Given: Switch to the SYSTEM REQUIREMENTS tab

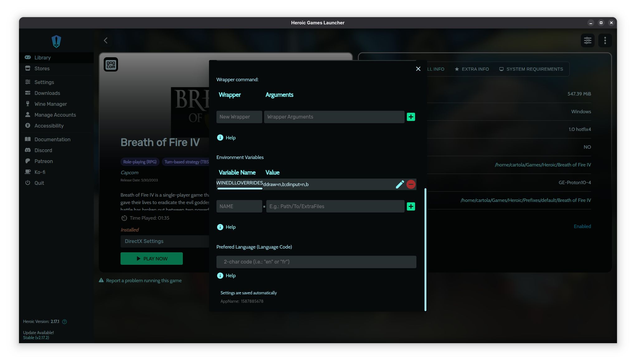Looking at the screenshot, I should [531, 69].
